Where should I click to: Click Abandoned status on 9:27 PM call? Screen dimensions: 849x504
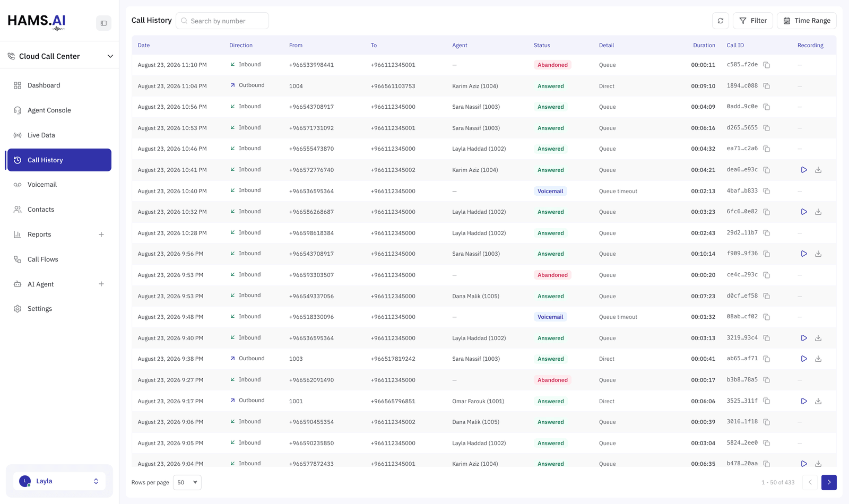(552, 380)
